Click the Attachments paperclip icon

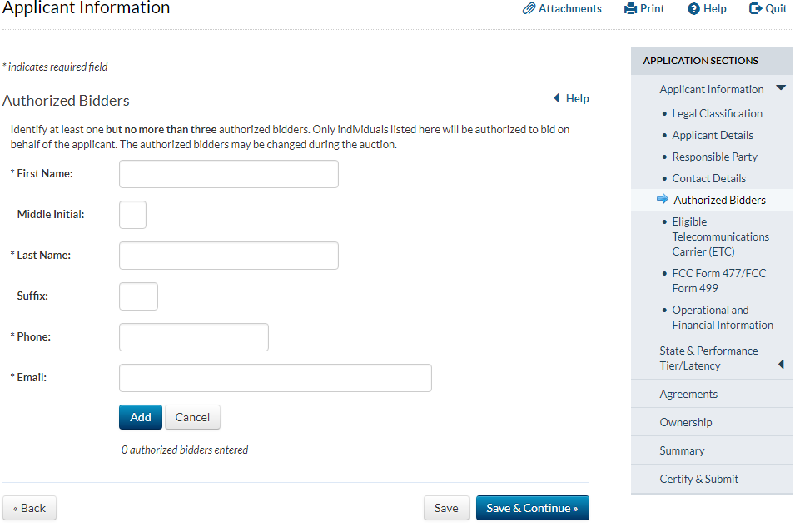click(x=529, y=9)
